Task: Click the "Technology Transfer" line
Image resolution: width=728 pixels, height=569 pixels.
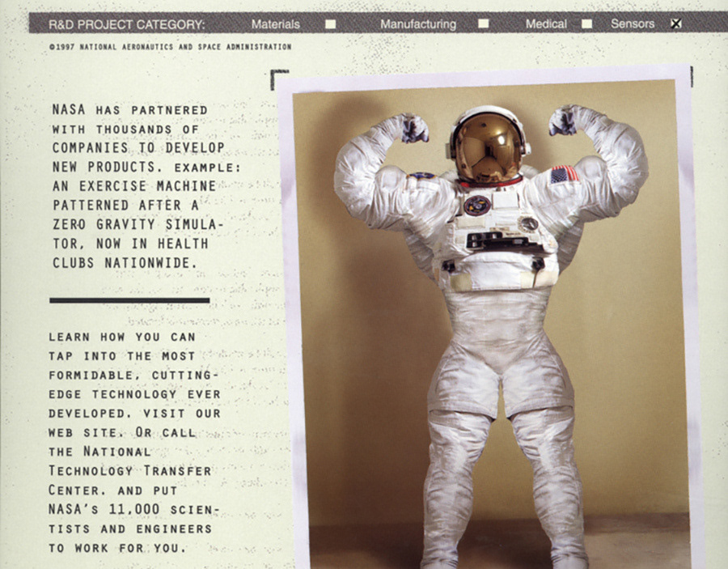Action: point(130,471)
